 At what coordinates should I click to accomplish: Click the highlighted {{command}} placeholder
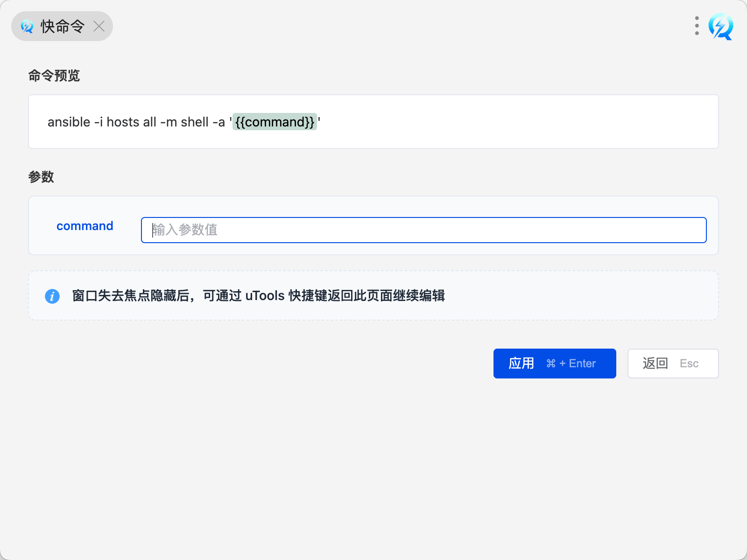point(275,122)
